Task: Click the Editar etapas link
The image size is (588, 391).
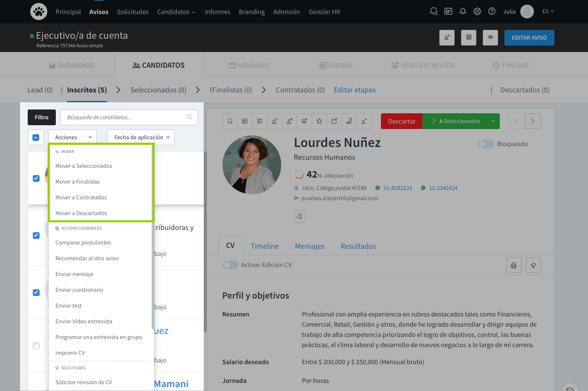Action: [x=355, y=90]
